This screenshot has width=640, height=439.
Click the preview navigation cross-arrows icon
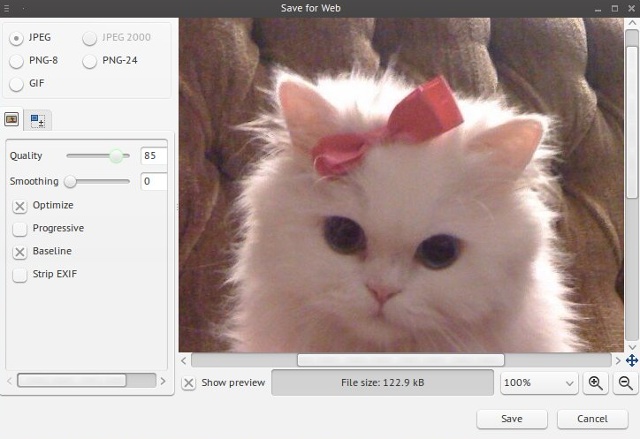tap(632, 360)
